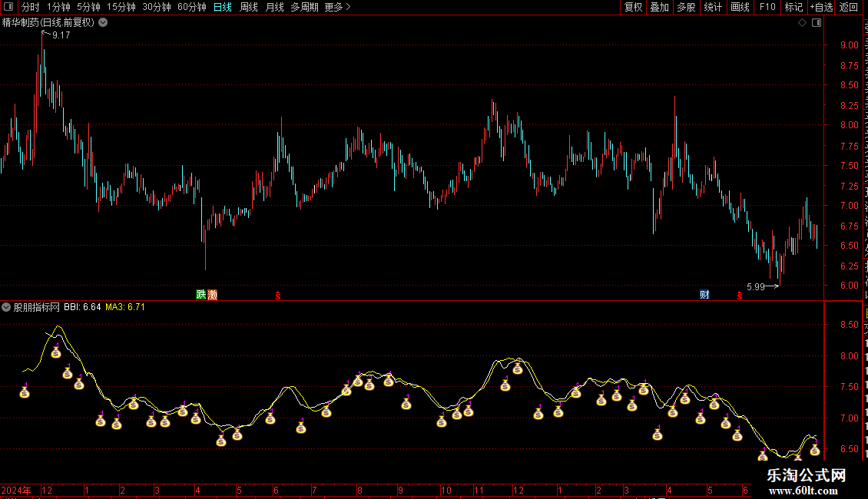Viewport: 868px width, 499px height.
Task: Click the 7.50 label on main price axis
Action: point(849,165)
